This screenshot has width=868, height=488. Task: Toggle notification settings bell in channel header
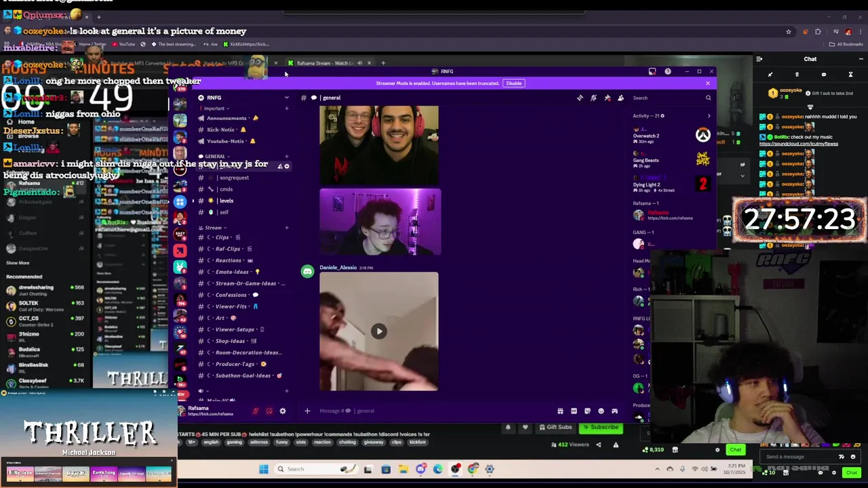click(593, 98)
